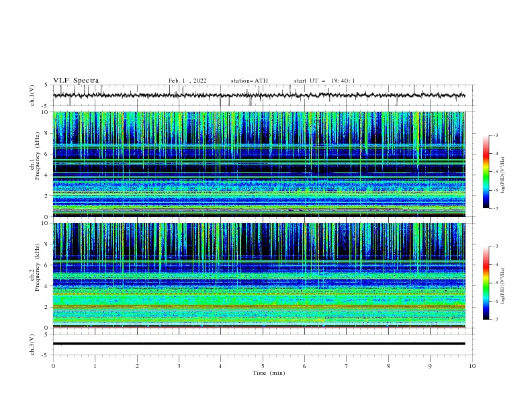532x411 pixels.
Task: Click the time axis tick label "2"
Action: [x=137, y=366]
